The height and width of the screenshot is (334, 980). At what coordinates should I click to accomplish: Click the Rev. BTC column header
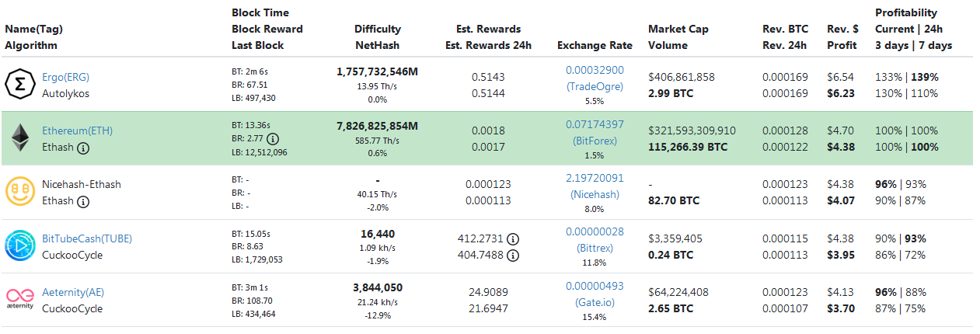(786, 29)
